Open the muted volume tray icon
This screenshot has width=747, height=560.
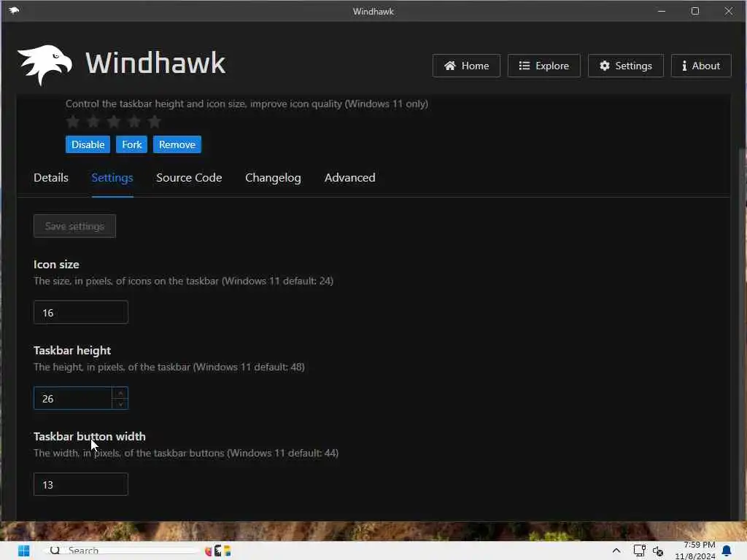pyautogui.click(x=659, y=551)
